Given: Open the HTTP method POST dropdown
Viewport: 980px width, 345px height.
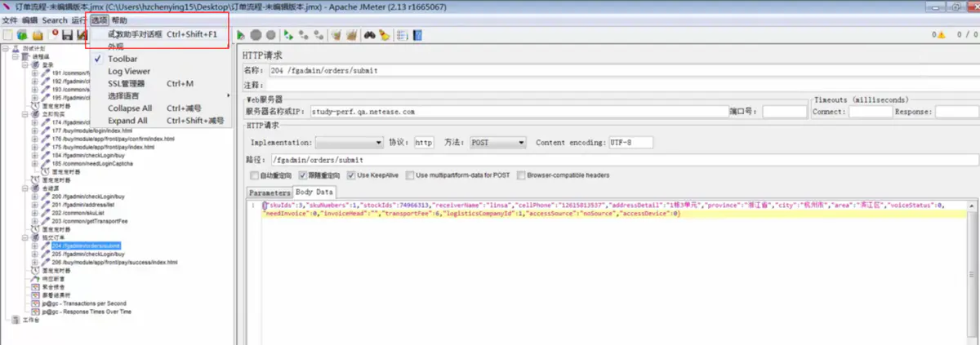Looking at the screenshot, I should pyautogui.click(x=497, y=142).
